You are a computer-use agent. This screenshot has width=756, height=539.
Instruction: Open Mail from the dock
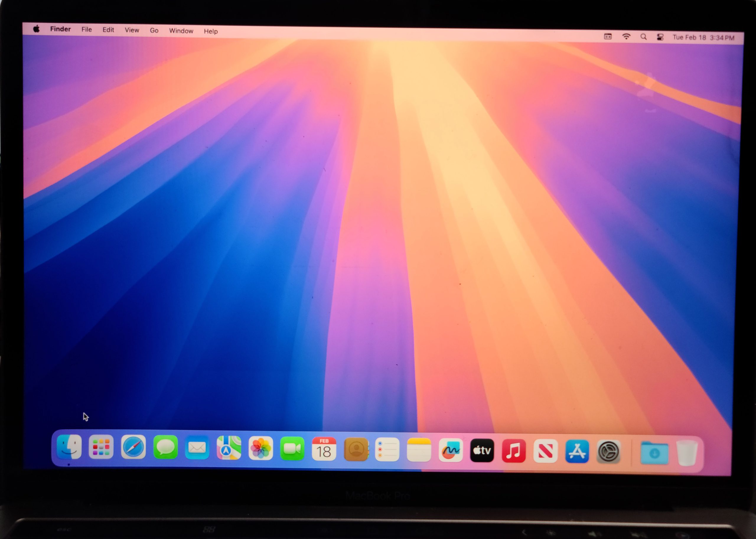coord(197,448)
